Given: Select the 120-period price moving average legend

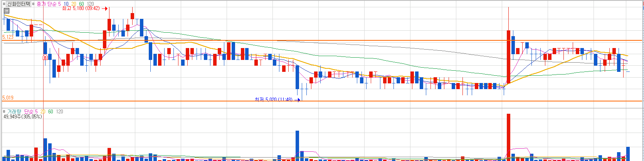Looking at the screenshot, I should tap(91, 4).
